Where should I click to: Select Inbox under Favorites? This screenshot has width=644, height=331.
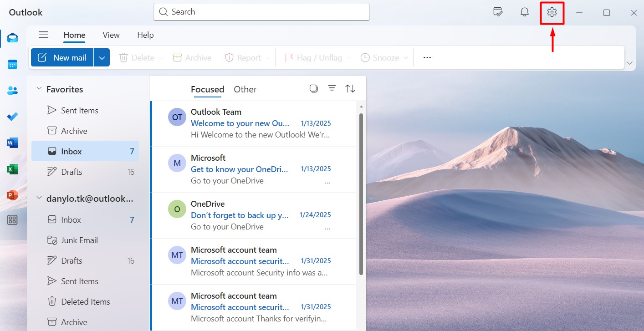pyautogui.click(x=85, y=151)
